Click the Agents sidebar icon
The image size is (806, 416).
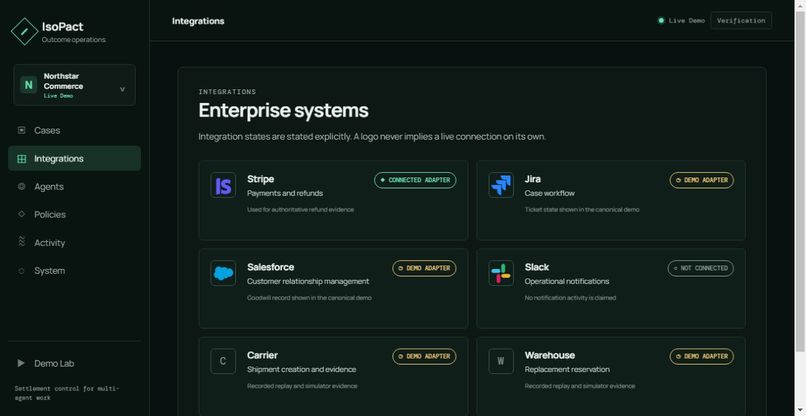click(22, 186)
